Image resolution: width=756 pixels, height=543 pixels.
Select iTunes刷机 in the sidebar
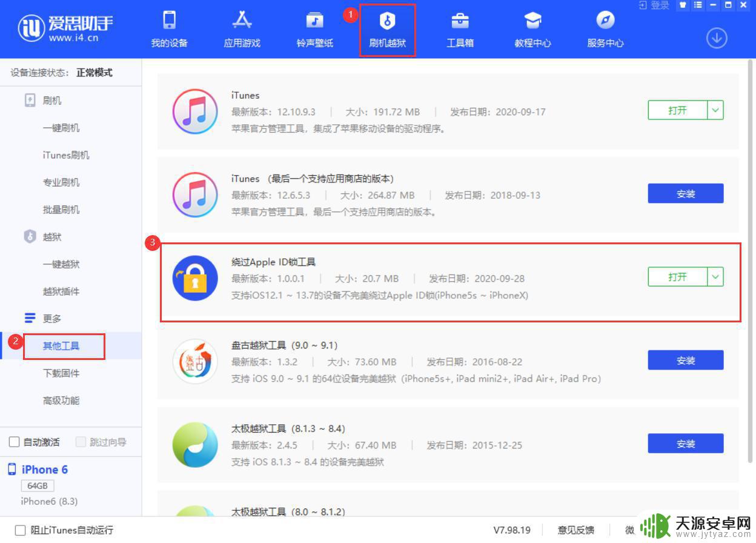tap(66, 155)
